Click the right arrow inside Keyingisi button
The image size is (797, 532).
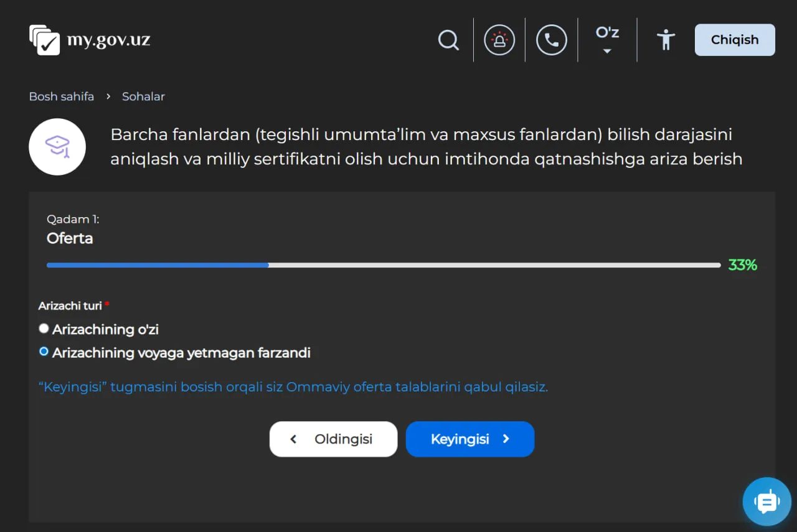tap(507, 439)
